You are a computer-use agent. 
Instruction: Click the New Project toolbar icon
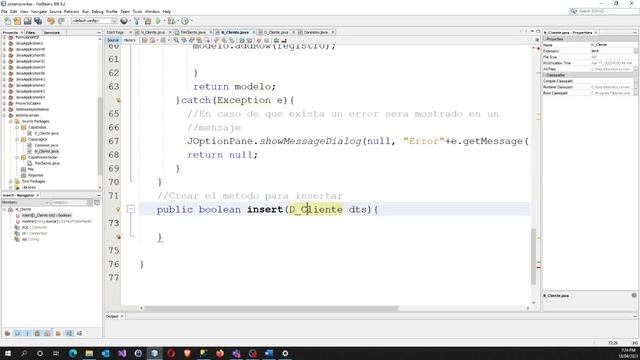(x=17, y=21)
